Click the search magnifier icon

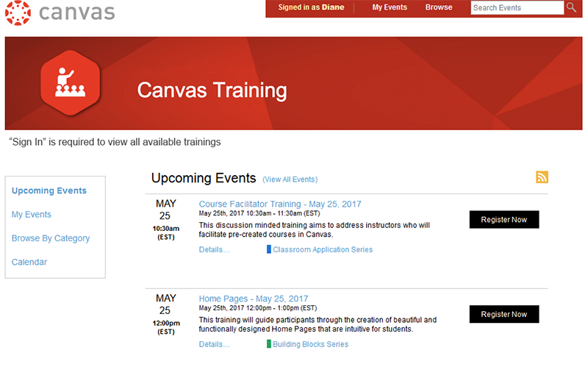coord(571,7)
